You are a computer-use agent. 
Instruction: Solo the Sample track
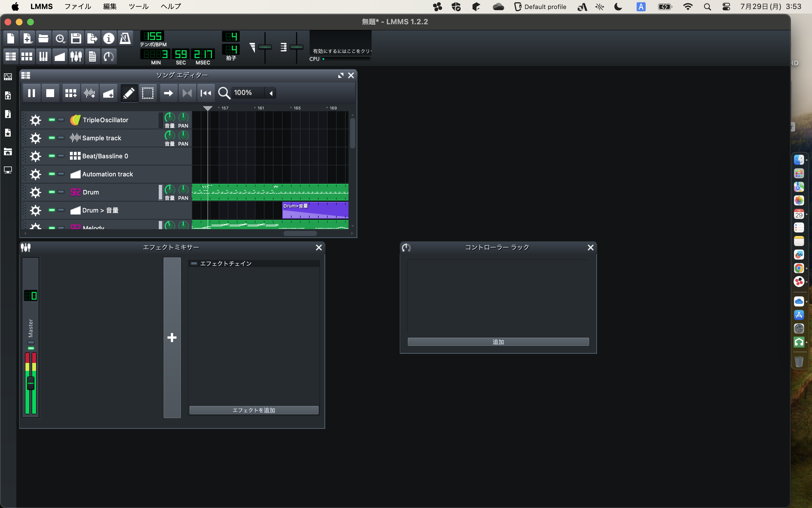[x=61, y=138]
